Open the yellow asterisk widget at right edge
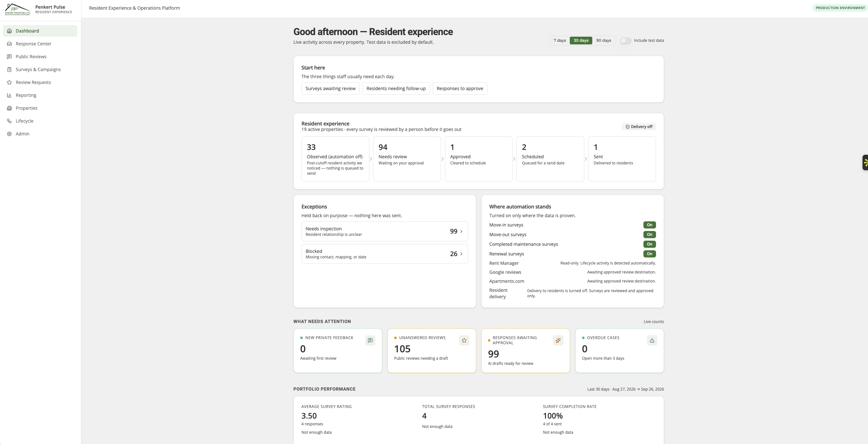Image resolution: width=868 pixels, height=444 pixels. [865, 162]
